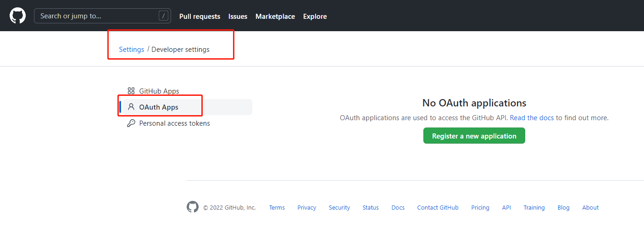Open Contact GitHub link in footer
The height and width of the screenshot is (244, 644).
pos(438,208)
